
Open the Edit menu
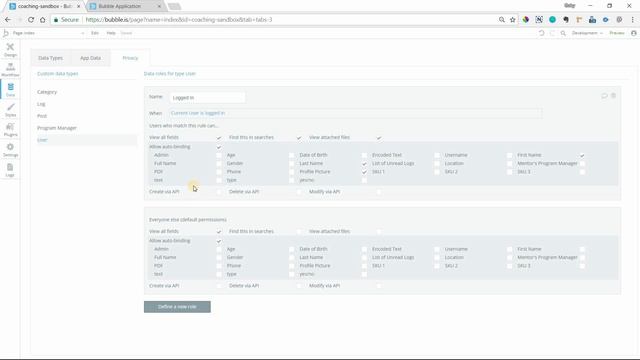(95, 33)
